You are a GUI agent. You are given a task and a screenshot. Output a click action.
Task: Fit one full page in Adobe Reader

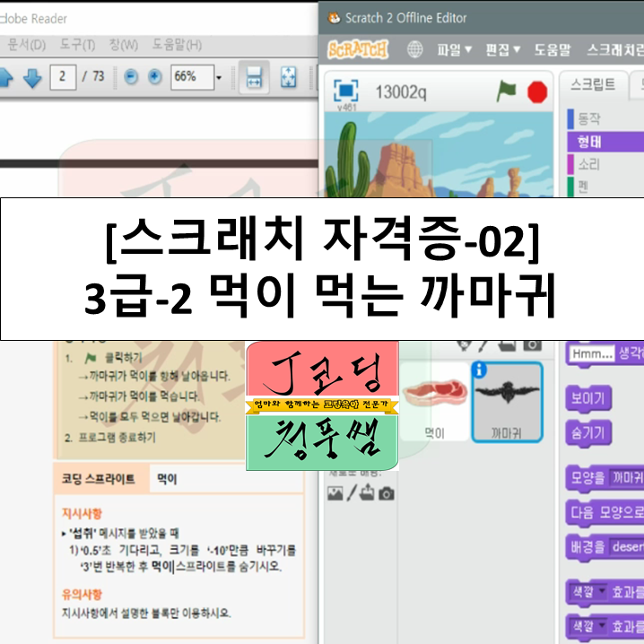[288, 77]
